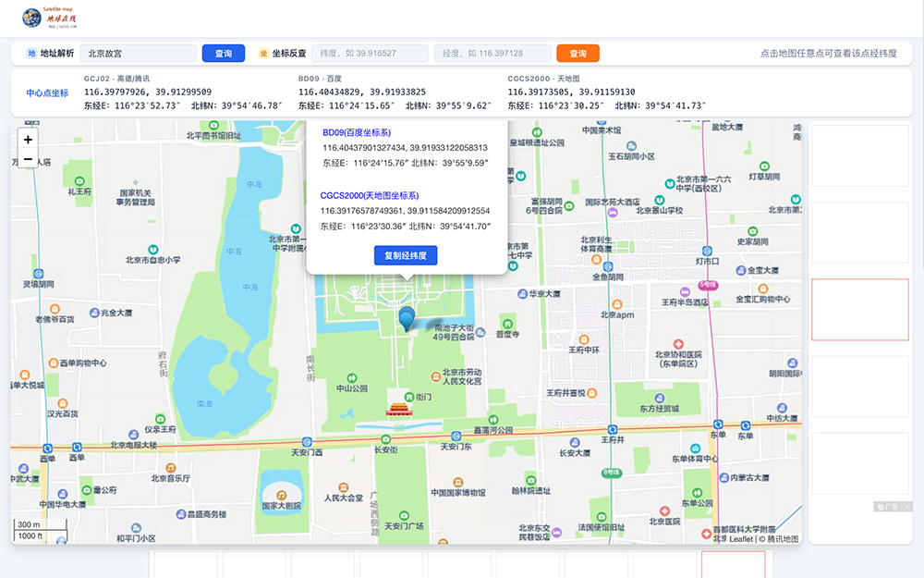The width and height of the screenshot is (924, 578).
Task: Select the 天安门东 subway station icon
Action: [456, 437]
